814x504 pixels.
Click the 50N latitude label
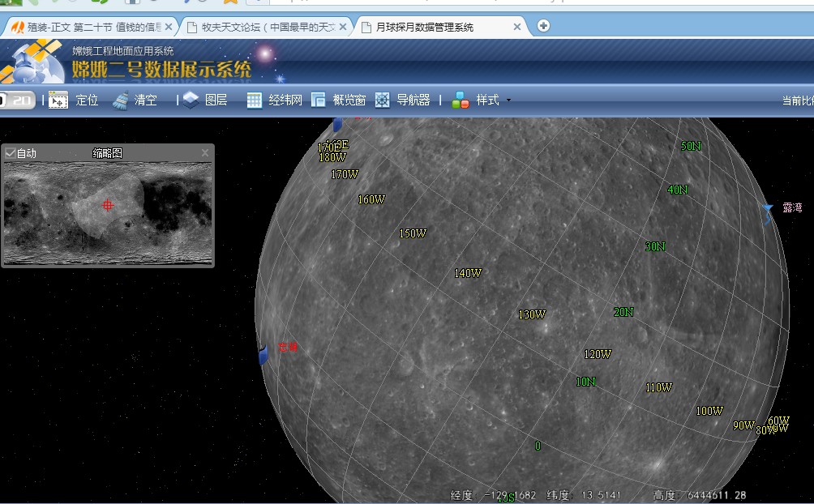coord(691,147)
